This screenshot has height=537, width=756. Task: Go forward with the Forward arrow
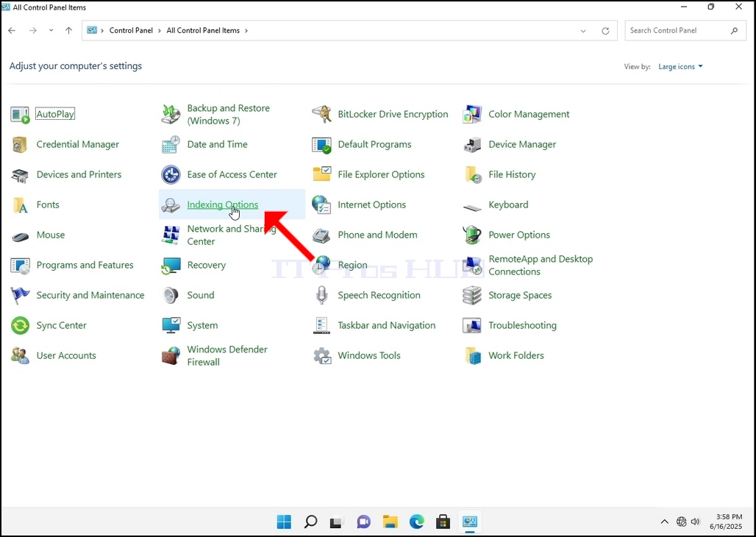click(33, 30)
